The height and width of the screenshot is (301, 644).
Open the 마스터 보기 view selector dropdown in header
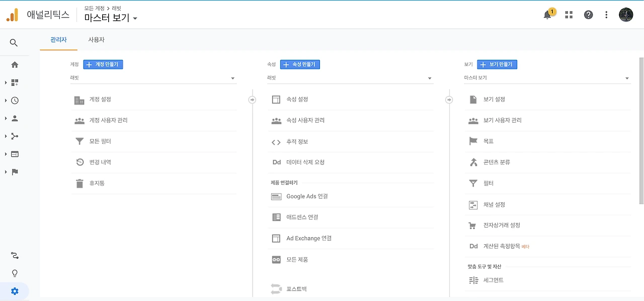111,18
